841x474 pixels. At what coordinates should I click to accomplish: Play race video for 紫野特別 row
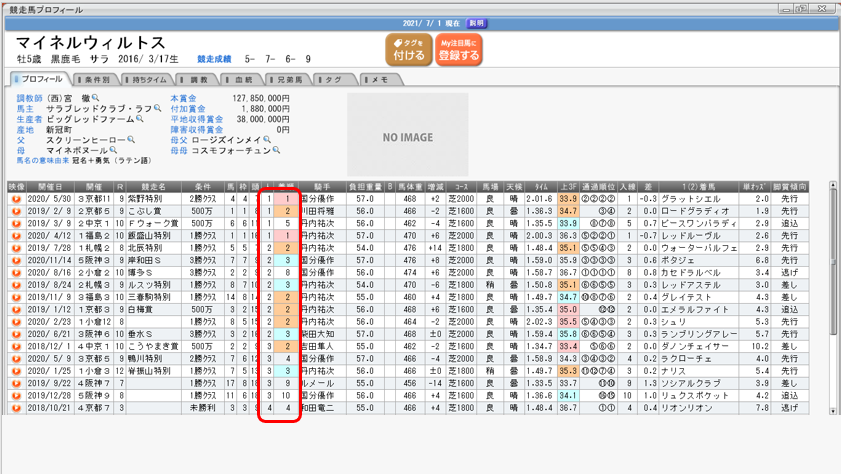16,199
